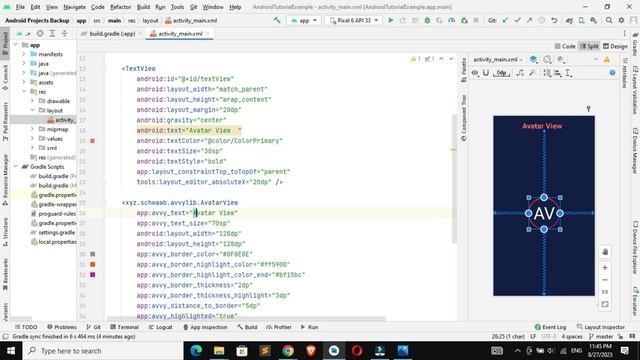
Task: Switch to the build.gradle (app) tab
Action: (112, 33)
